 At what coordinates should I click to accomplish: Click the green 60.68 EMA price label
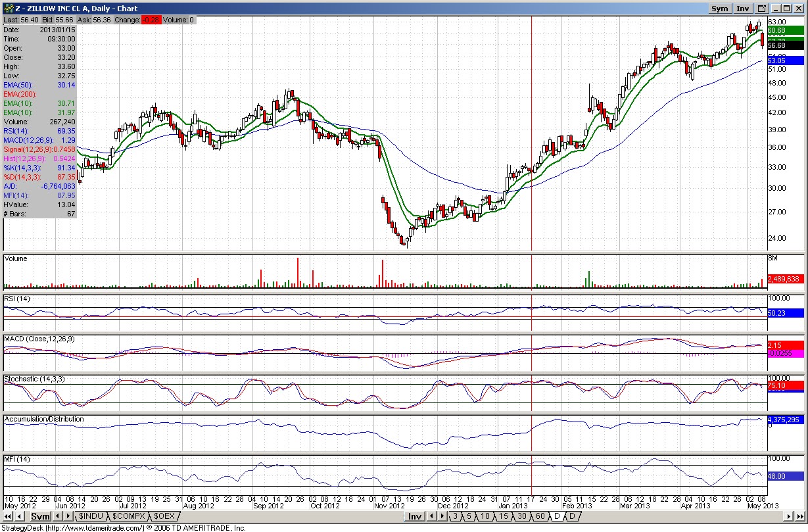(786, 30)
